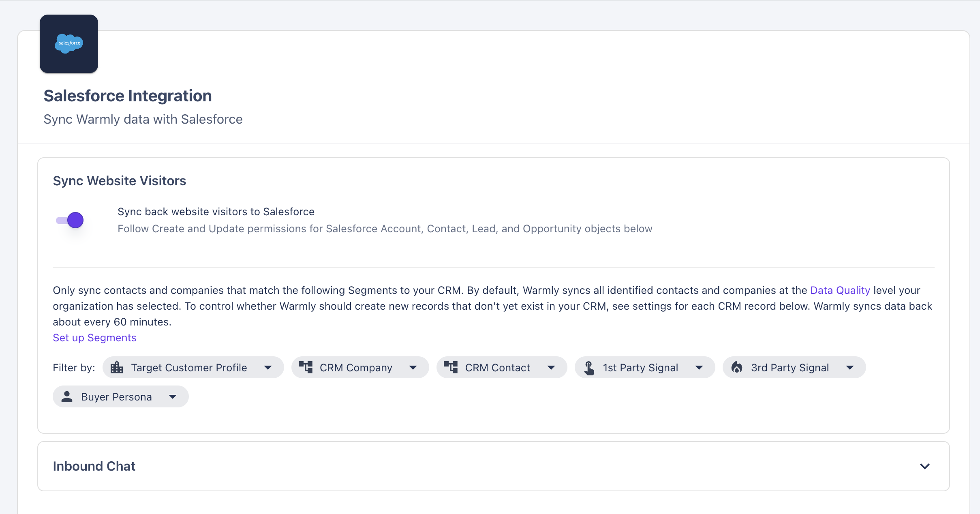
Task: Follow the Data Quality link
Action: [840, 290]
